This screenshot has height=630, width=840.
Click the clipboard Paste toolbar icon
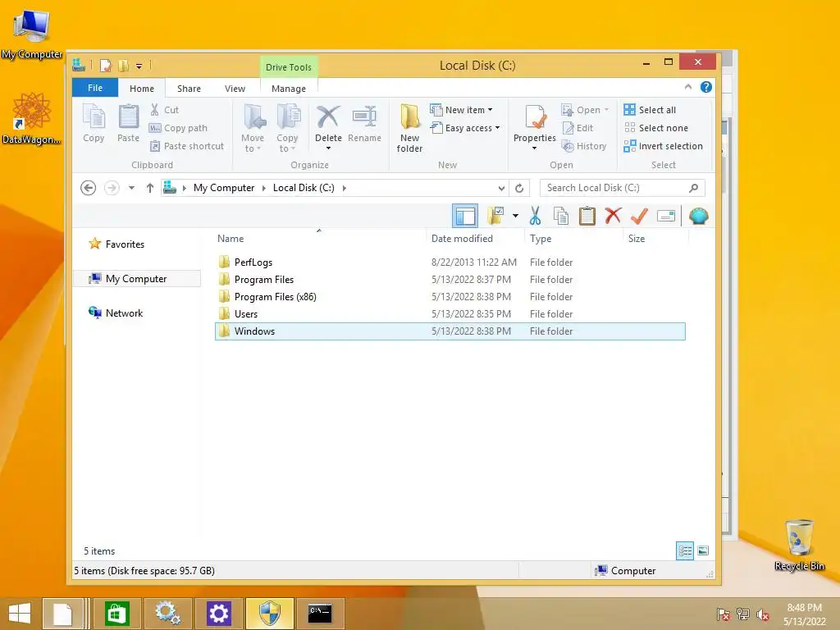tap(587, 217)
